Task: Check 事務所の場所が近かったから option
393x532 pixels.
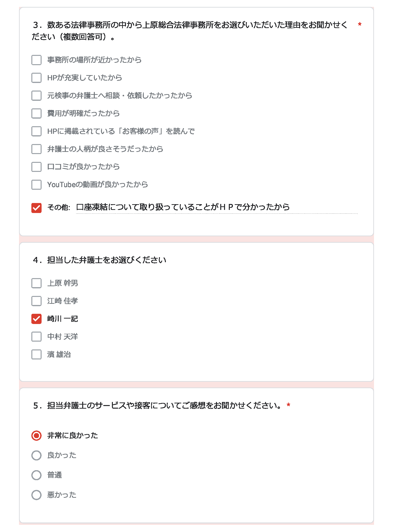Action: 36,60
